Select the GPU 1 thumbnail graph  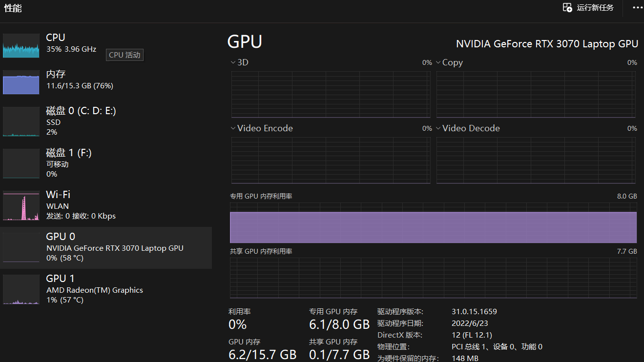21,289
